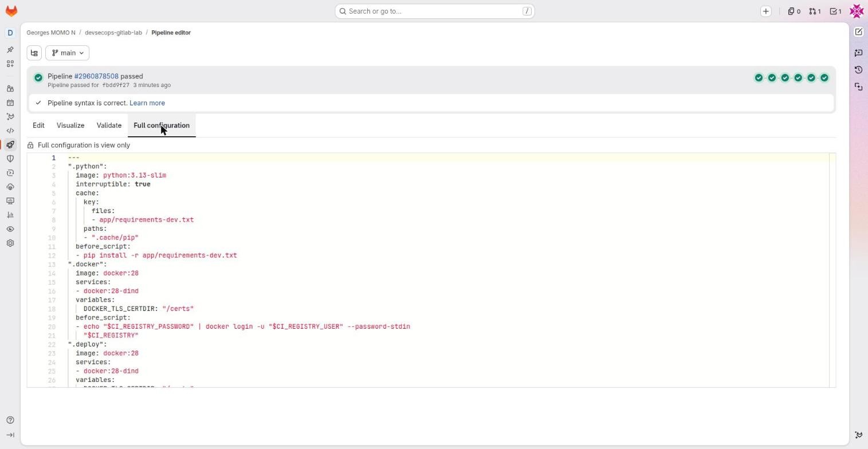Open the to-do list checkbox counter

[x=836, y=11]
